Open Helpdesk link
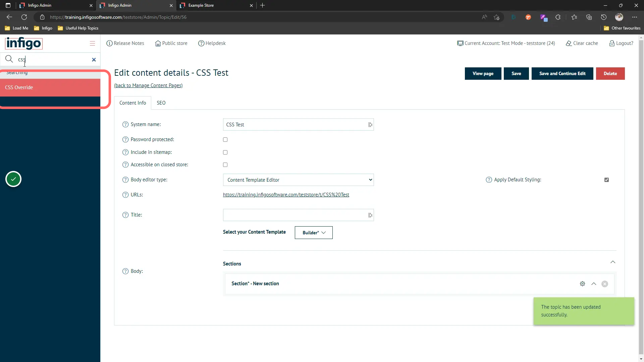 212,43
